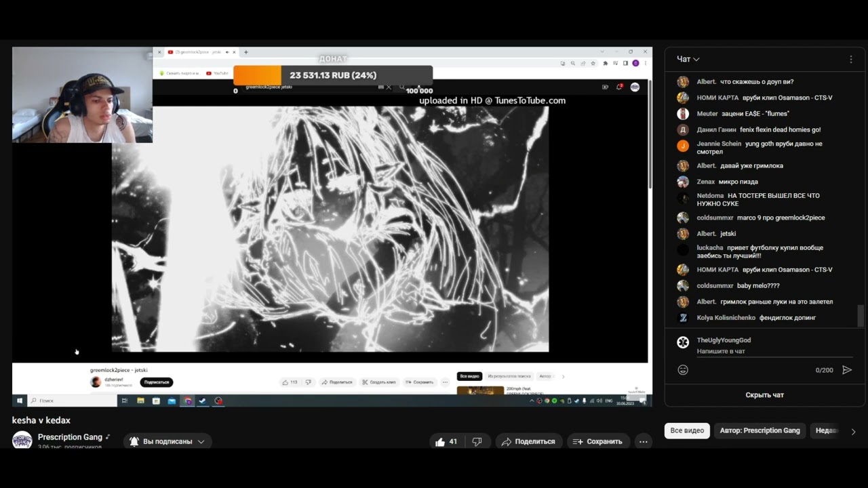Screen dimensions: 868x488
Task: Click the inner page Все видео chip
Action: tap(469, 376)
